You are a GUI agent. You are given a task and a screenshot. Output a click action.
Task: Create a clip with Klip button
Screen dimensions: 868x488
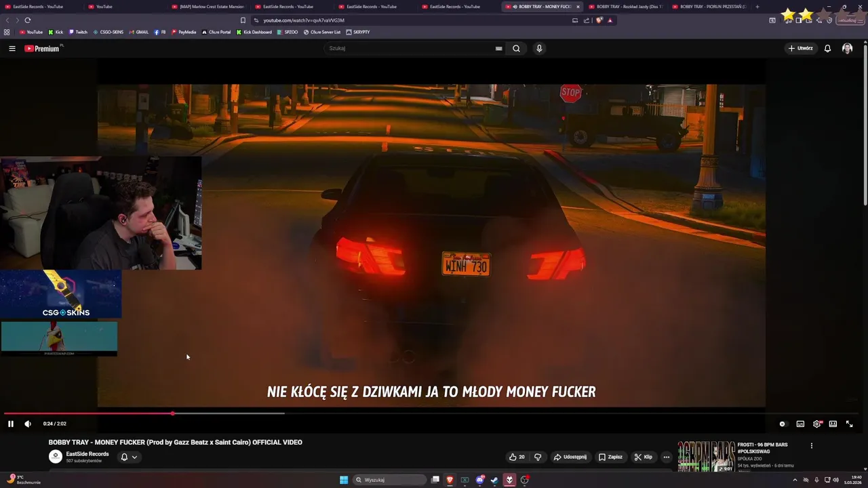coord(644,457)
